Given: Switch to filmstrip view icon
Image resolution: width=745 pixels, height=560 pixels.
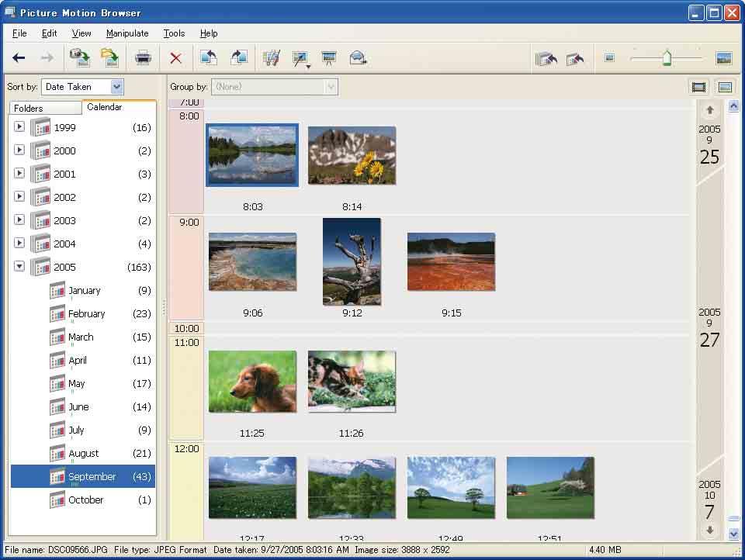Looking at the screenshot, I should (x=698, y=87).
